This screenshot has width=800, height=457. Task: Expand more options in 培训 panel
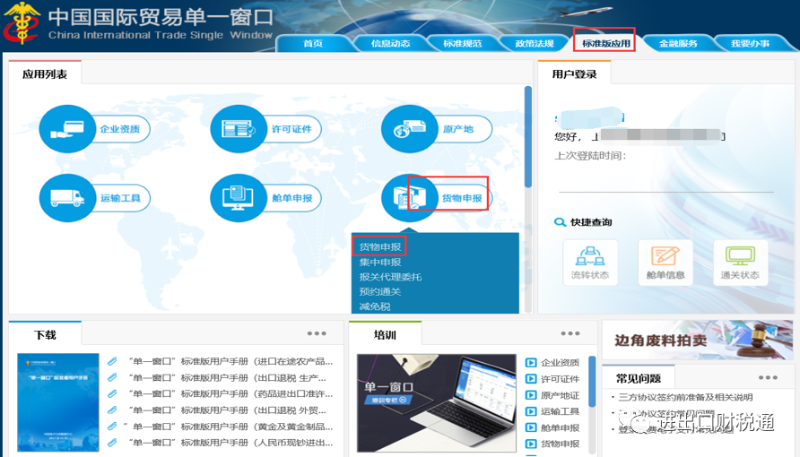[x=570, y=333]
